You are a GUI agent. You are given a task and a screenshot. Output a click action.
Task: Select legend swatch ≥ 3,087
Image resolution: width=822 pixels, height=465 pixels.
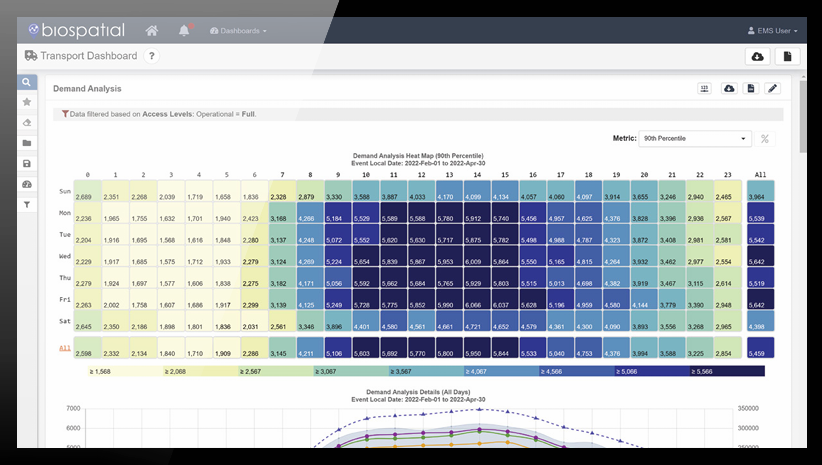point(351,371)
